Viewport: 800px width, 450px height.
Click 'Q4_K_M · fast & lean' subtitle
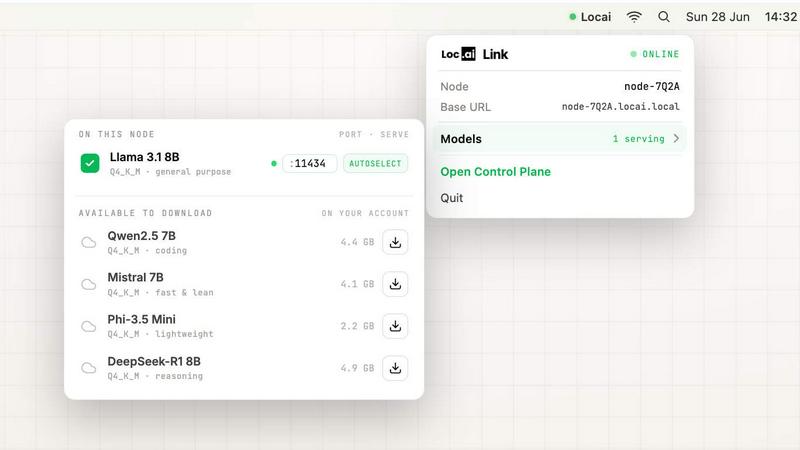pos(160,292)
